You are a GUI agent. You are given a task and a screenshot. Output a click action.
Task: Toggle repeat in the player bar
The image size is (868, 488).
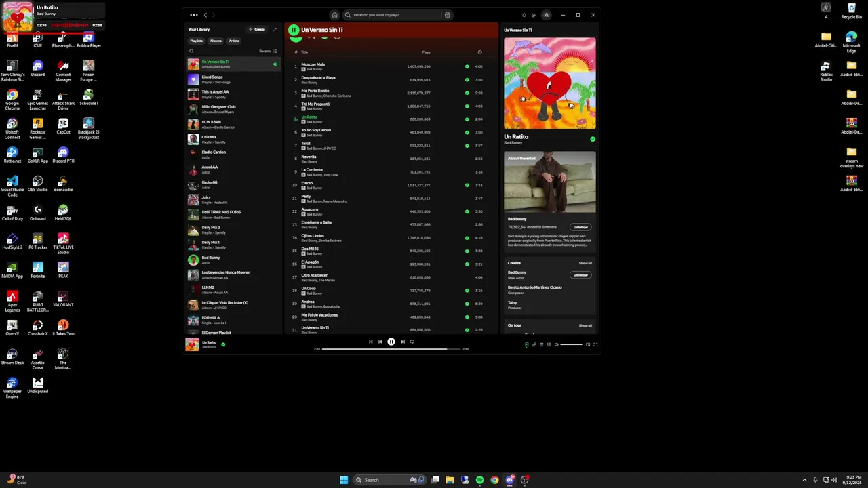click(x=412, y=342)
